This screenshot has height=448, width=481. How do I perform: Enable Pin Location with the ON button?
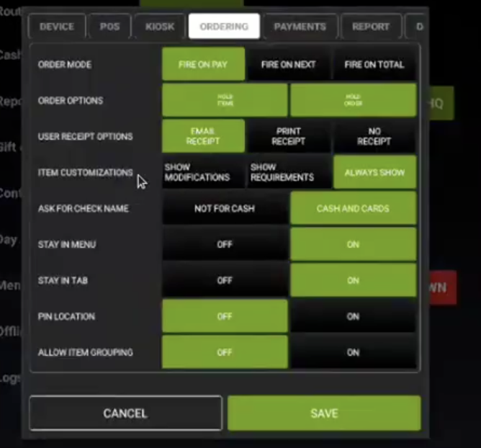[x=354, y=316]
